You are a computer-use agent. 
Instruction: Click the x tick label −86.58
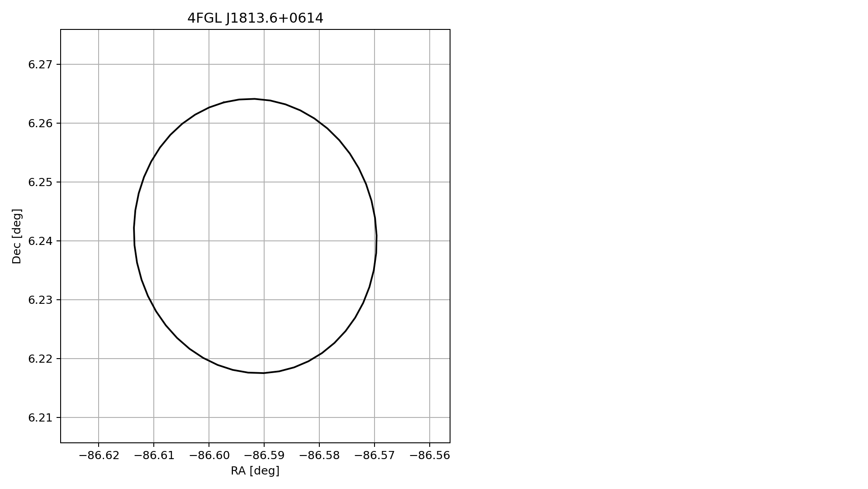click(320, 455)
